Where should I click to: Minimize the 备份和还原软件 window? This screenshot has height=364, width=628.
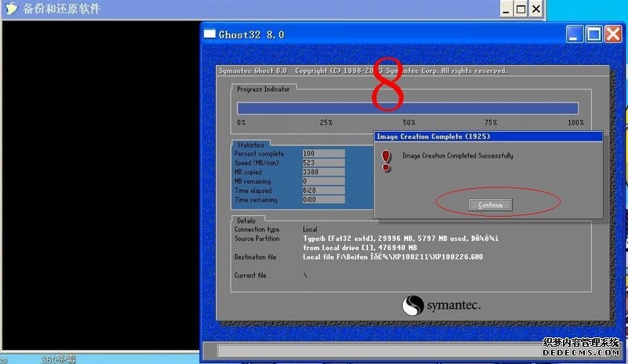(x=506, y=9)
